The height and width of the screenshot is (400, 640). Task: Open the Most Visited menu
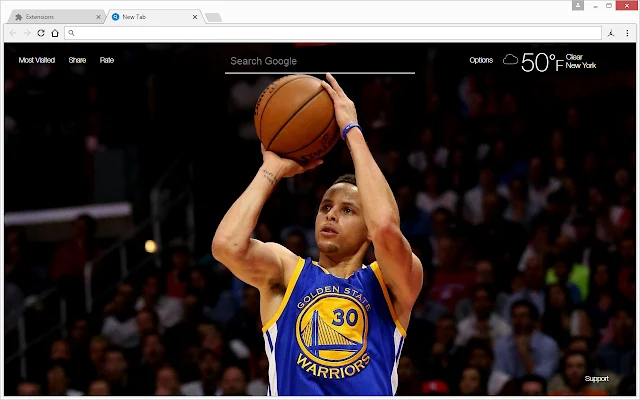[x=37, y=60]
